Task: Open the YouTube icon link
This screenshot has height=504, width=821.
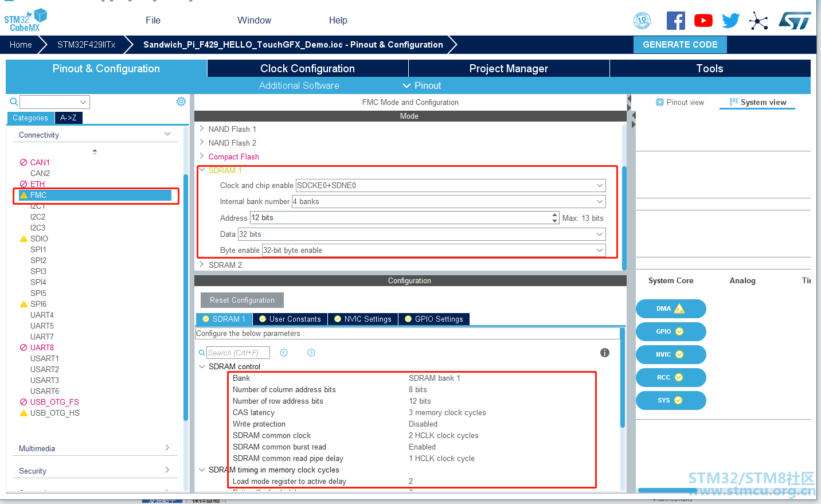Action: pos(703,21)
